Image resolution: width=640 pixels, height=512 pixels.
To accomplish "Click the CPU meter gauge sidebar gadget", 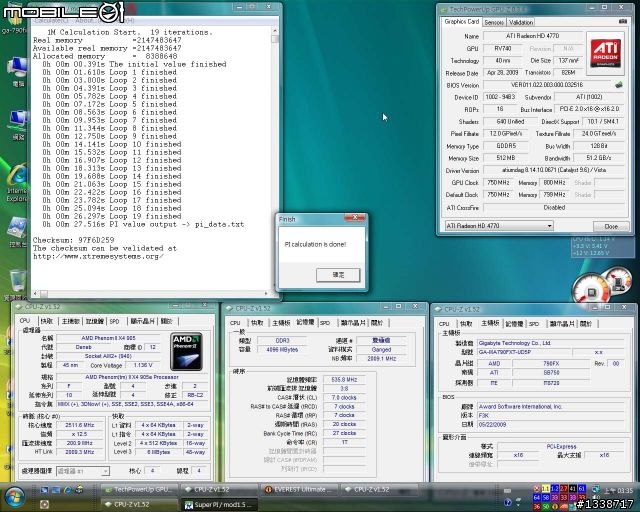I will pos(591,289).
